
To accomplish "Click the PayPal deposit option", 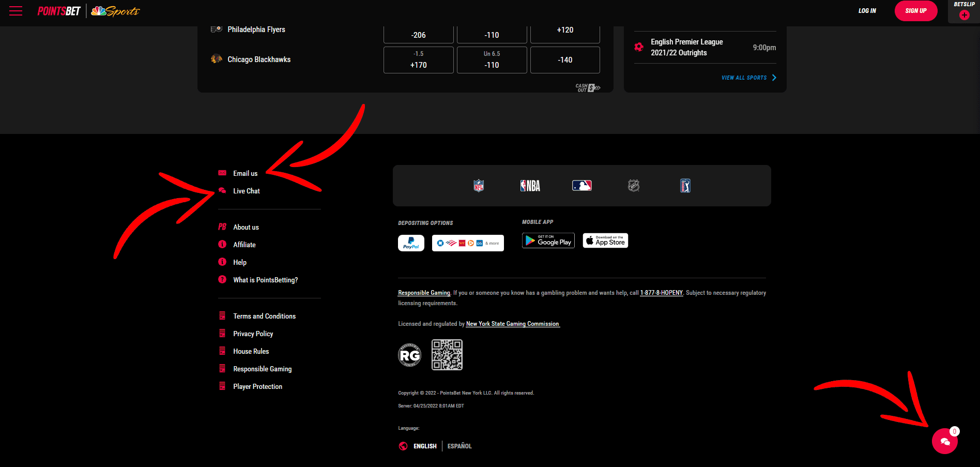I will click(x=411, y=243).
